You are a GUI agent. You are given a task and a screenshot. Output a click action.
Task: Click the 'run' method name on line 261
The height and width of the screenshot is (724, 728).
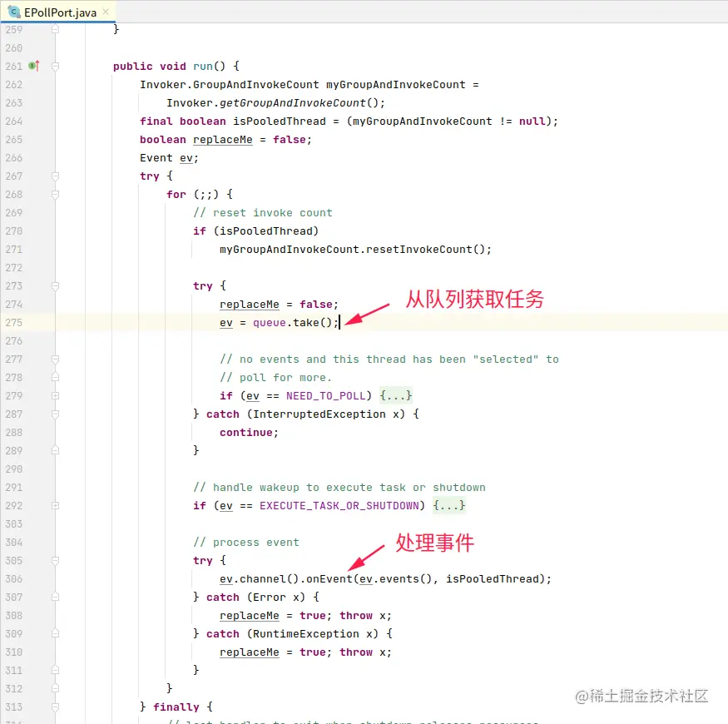(x=203, y=67)
